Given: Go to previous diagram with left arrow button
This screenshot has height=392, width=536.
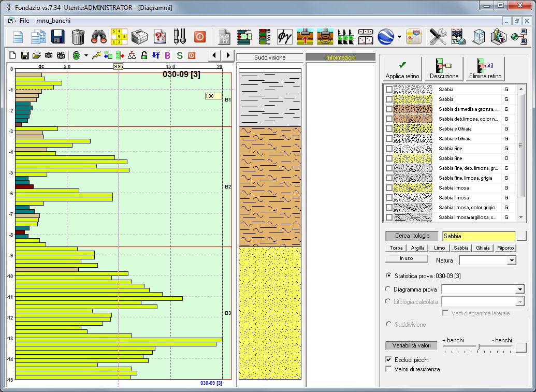Looking at the screenshot, I should pos(214,55).
